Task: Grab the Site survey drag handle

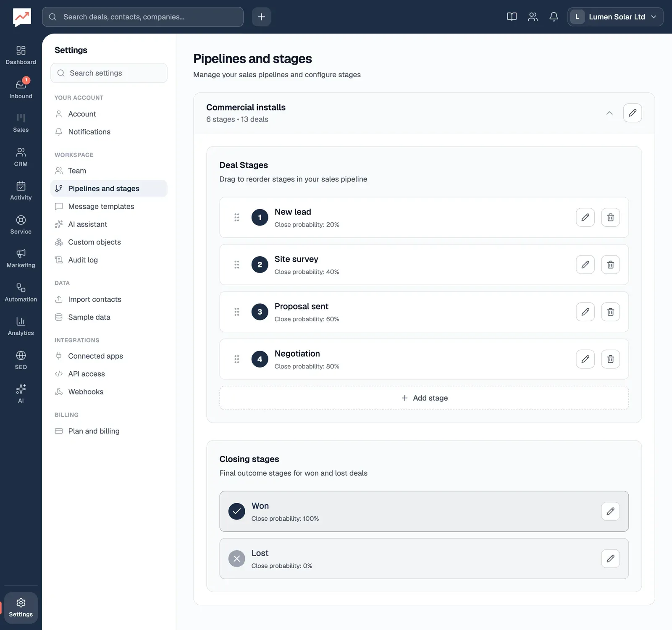Action: point(237,265)
